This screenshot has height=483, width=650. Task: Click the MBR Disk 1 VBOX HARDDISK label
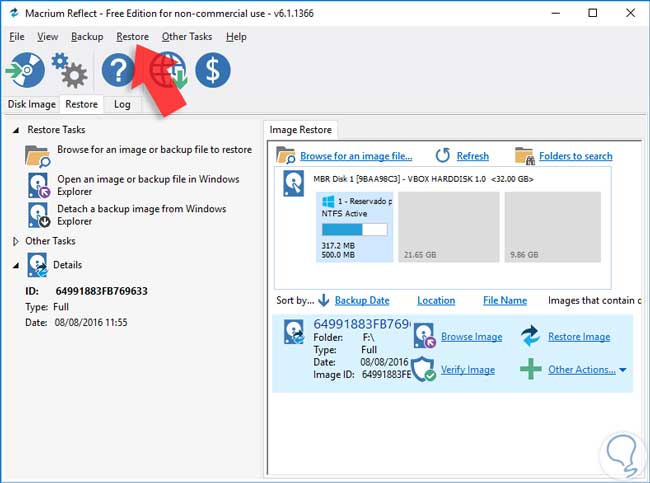coord(423,179)
